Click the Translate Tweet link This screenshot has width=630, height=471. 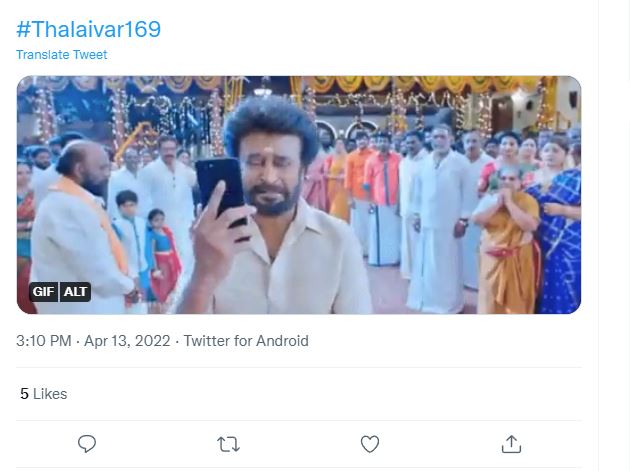tap(62, 55)
